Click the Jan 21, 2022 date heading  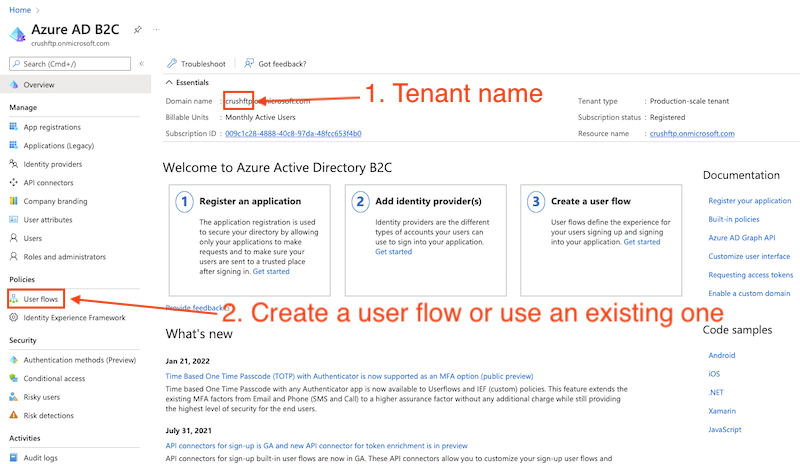click(187, 361)
